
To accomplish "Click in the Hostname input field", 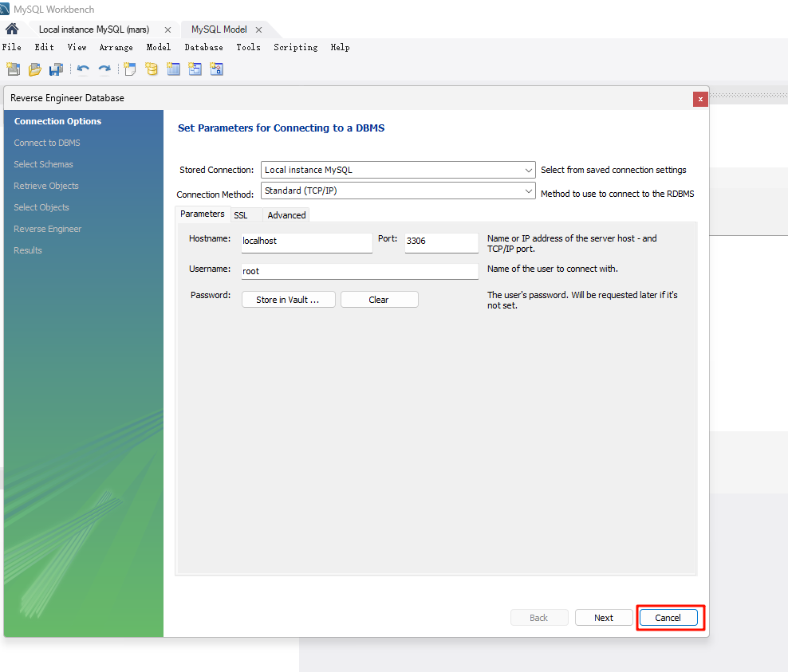I will (x=306, y=242).
